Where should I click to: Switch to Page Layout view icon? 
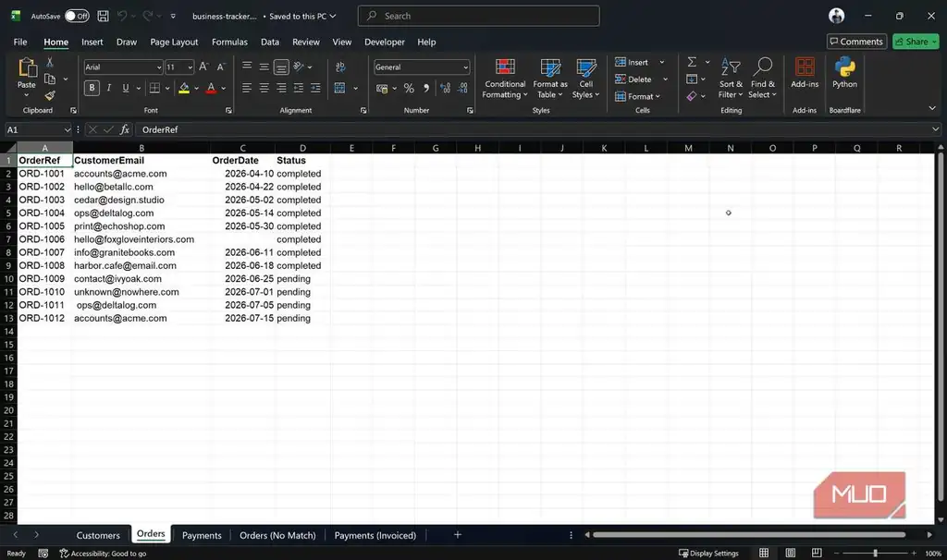pos(790,553)
